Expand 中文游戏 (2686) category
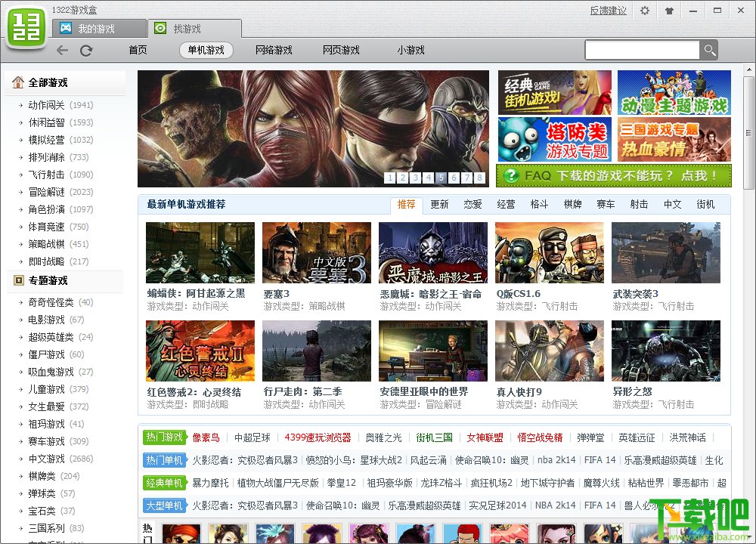Image resolution: width=756 pixels, height=544 pixels. [x=60, y=458]
